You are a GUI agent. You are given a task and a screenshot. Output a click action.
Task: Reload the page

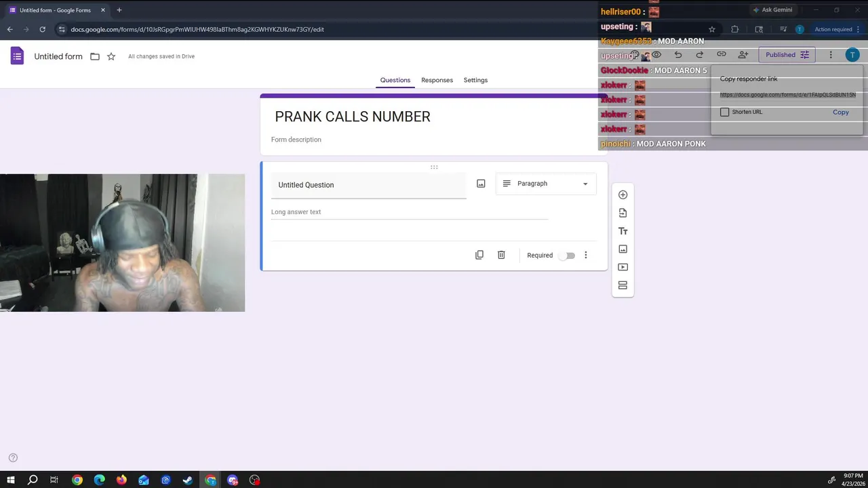tap(42, 29)
